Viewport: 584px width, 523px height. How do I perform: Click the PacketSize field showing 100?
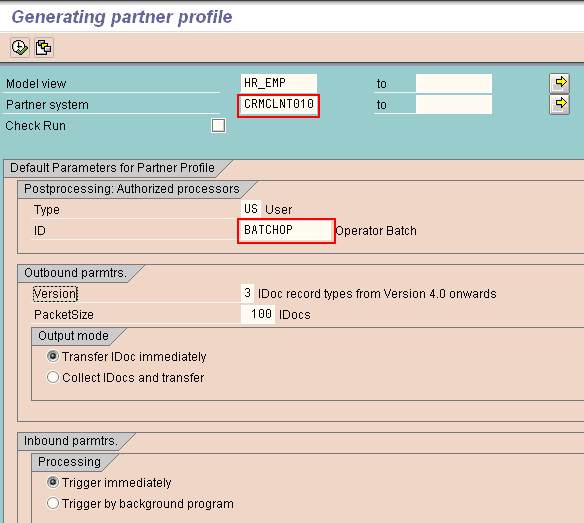pos(258,314)
